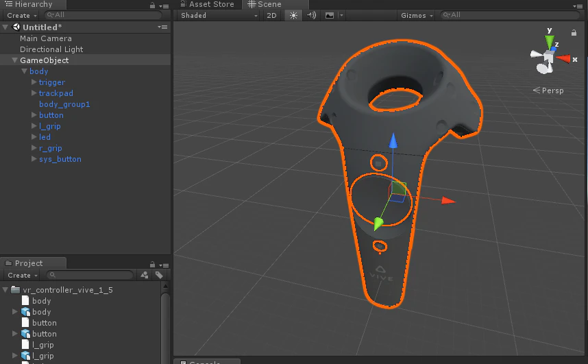Open Hierarchy Create dropdown
This screenshot has width=588, height=364.
[x=22, y=15]
